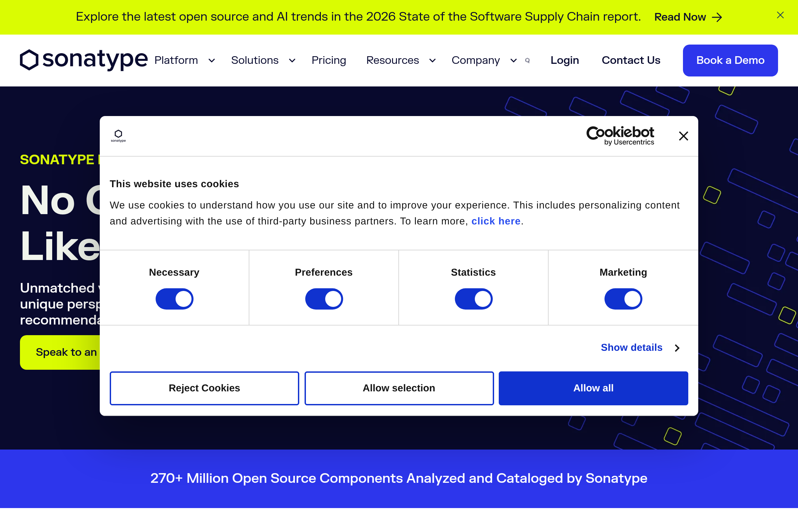Viewport: 798px width, 532px height.
Task: Click the Allow all button
Action: point(593,388)
